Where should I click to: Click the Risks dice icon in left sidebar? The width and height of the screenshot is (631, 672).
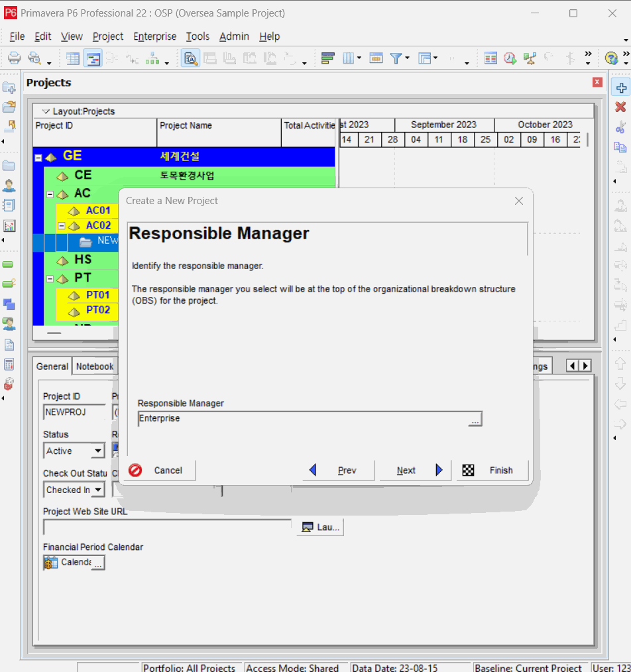(9, 384)
